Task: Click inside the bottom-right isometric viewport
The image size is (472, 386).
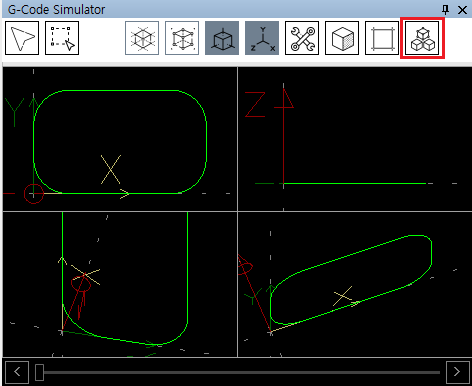Action: pos(355,284)
